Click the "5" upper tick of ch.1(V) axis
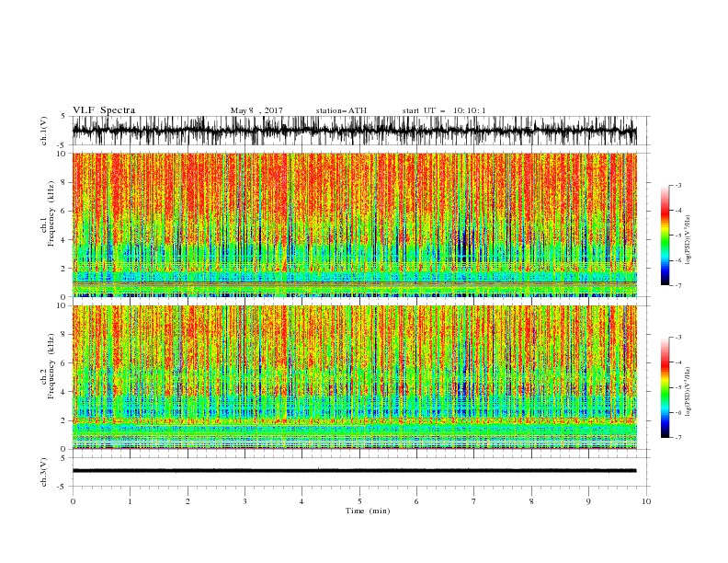 point(63,116)
